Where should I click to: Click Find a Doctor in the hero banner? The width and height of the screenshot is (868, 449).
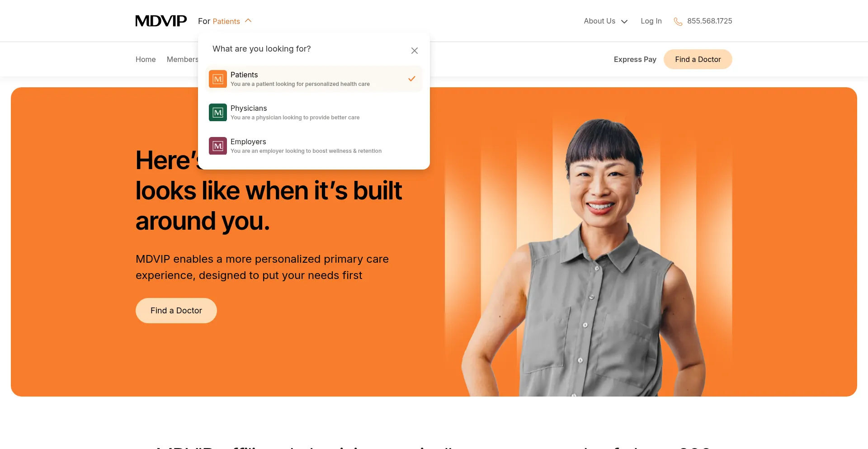176,311
